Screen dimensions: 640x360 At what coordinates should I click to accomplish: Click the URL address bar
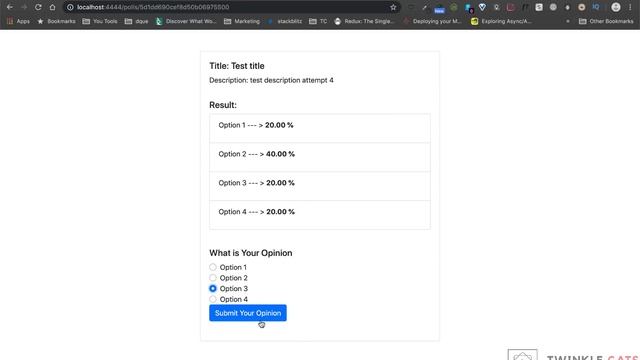click(x=231, y=7)
